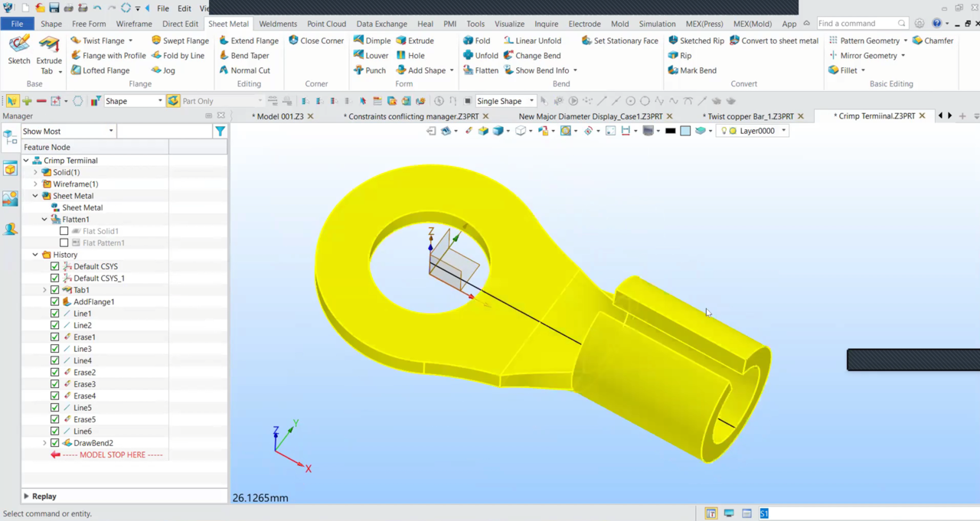Enable the Flat Solid1 checkbox
The width and height of the screenshot is (980, 521).
point(64,231)
